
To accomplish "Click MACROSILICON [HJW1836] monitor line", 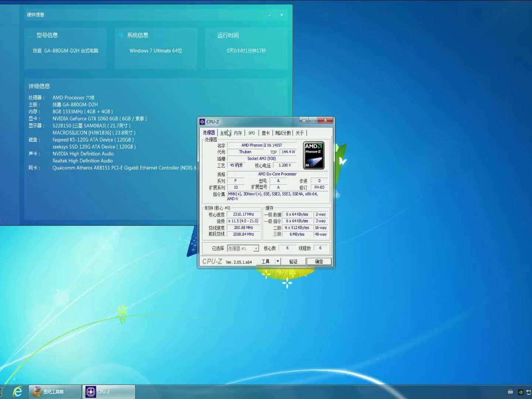I will coord(94,133).
